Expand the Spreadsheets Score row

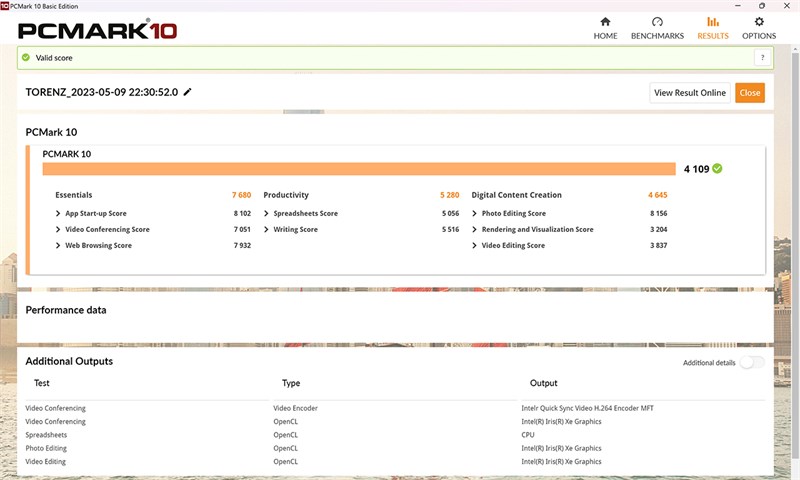[266, 213]
